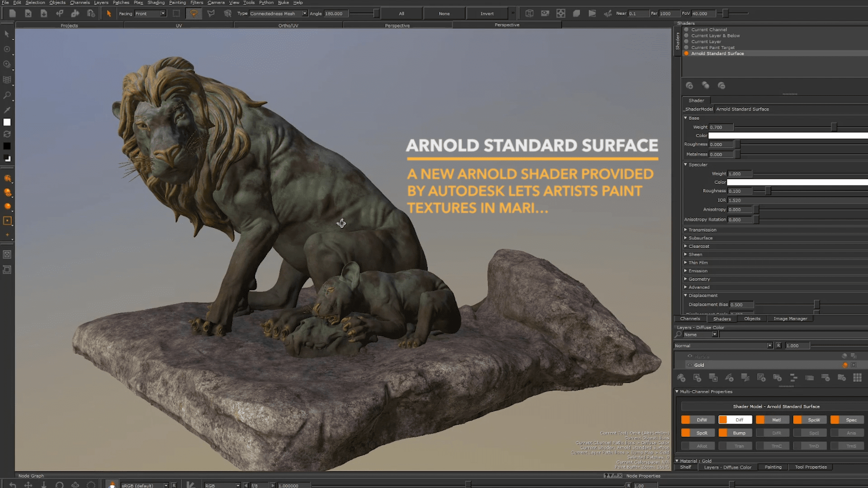Toggle visibility of the Gold layer
This screenshot has width=868, height=488.
point(690,365)
